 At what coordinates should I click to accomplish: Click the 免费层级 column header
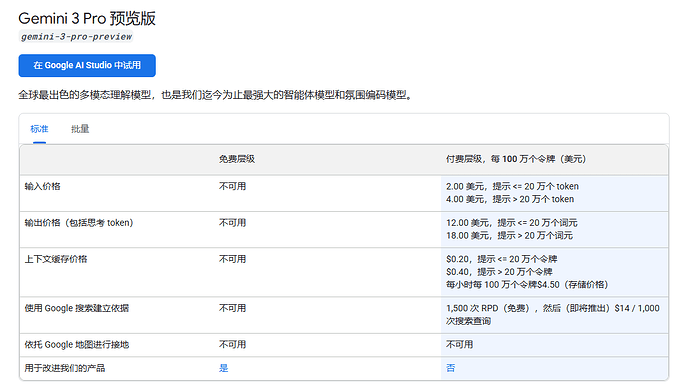coord(237,159)
